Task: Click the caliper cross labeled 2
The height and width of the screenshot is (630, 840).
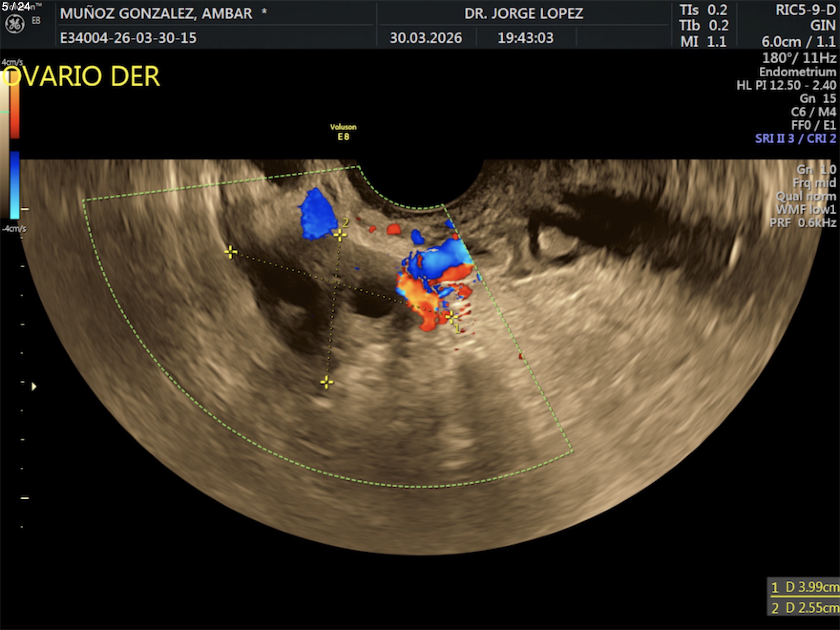Action: coord(340,234)
